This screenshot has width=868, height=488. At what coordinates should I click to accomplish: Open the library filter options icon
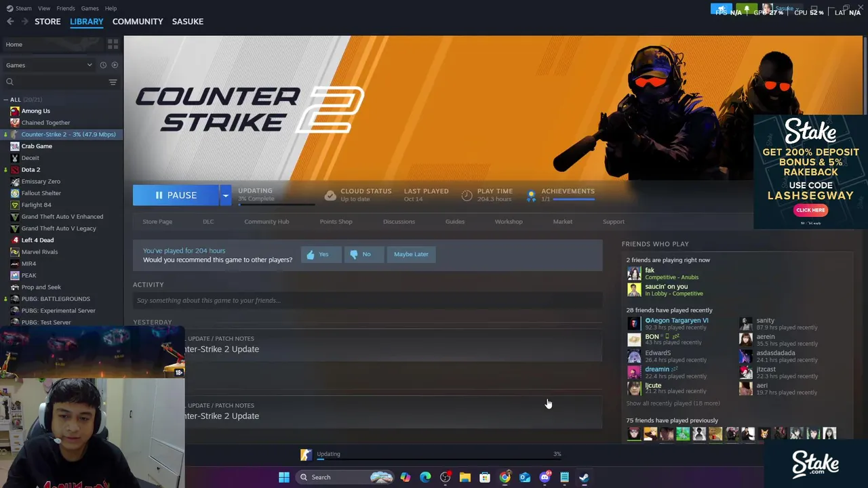(113, 82)
